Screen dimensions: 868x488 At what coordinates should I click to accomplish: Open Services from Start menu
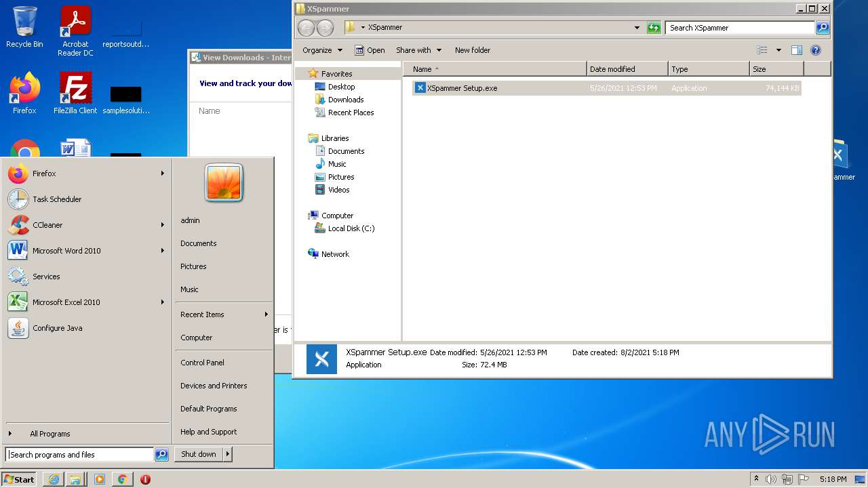(x=85, y=277)
